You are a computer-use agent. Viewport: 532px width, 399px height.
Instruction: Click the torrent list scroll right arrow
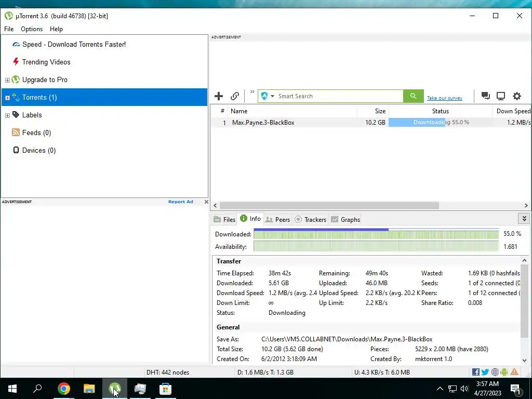tap(526, 206)
